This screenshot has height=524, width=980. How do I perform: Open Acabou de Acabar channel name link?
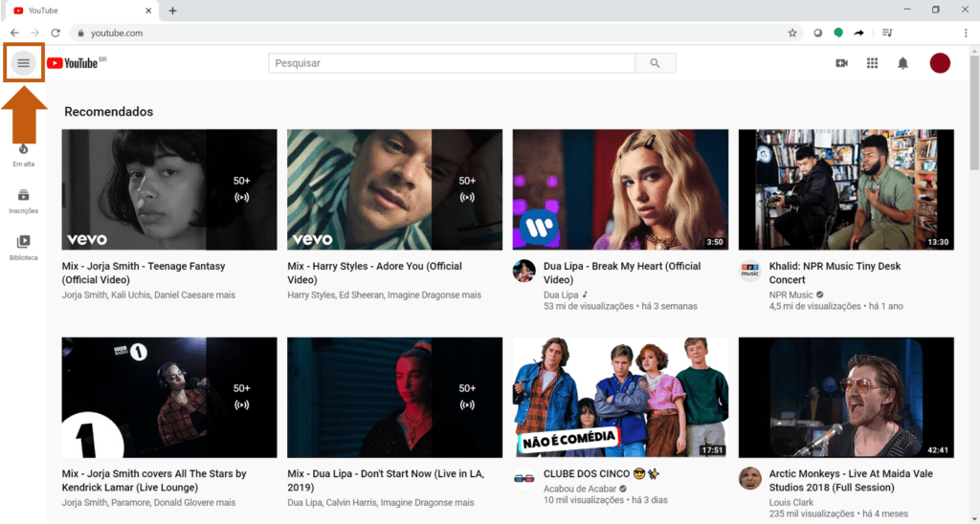(580, 489)
